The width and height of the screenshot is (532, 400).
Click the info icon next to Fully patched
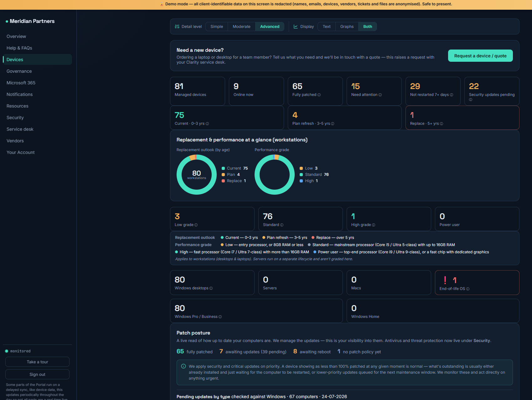pyautogui.click(x=319, y=95)
